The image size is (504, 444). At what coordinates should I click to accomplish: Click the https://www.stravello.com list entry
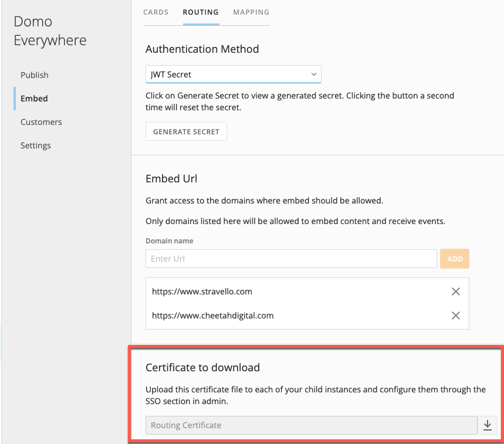point(202,292)
